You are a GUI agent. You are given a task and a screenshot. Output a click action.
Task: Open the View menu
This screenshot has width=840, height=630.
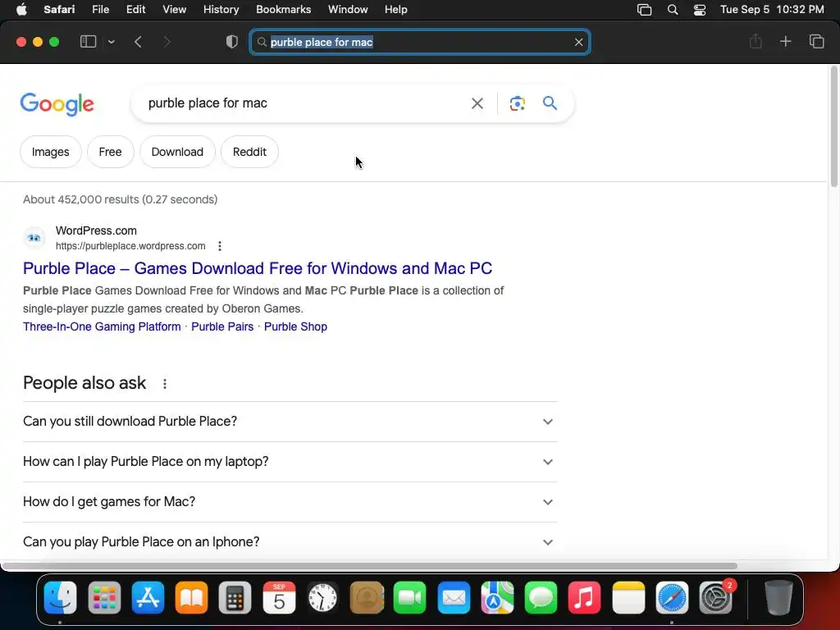point(174,10)
